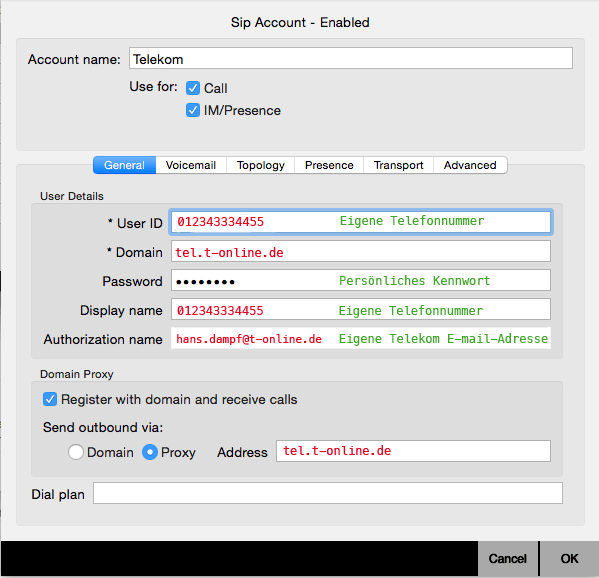599x578 pixels.
Task: Switch to the Voicemail tab
Action: [191, 165]
